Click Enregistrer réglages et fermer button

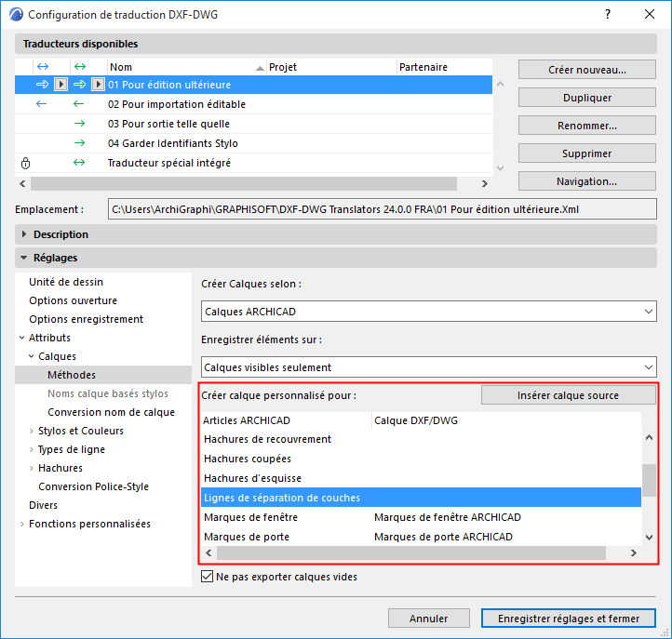coord(569,619)
